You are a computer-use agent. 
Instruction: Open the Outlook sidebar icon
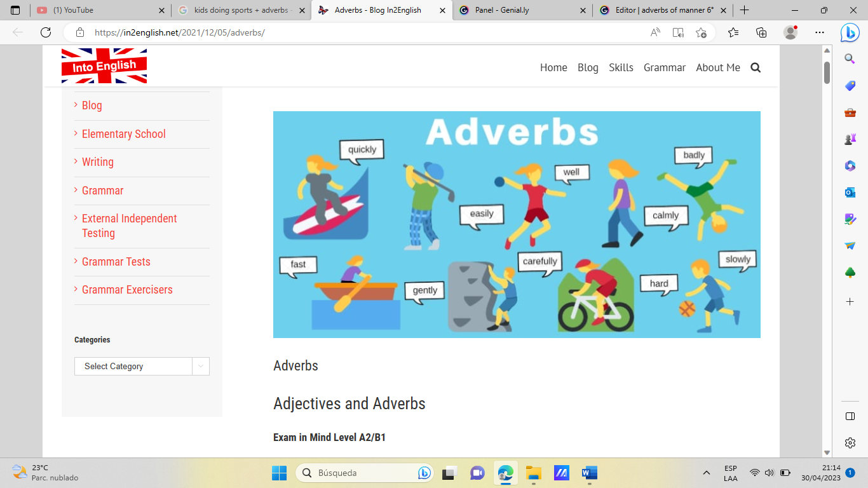click(850, 193)
